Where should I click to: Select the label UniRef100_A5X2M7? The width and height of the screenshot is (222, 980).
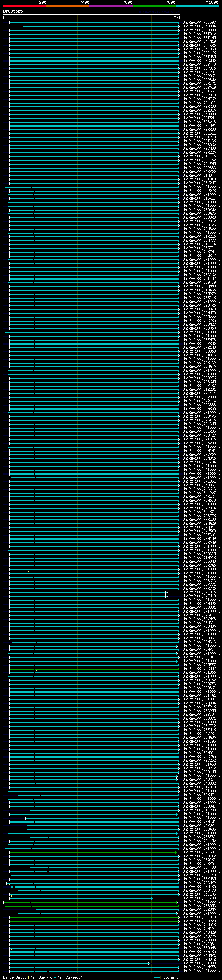(x=199, y=183)
